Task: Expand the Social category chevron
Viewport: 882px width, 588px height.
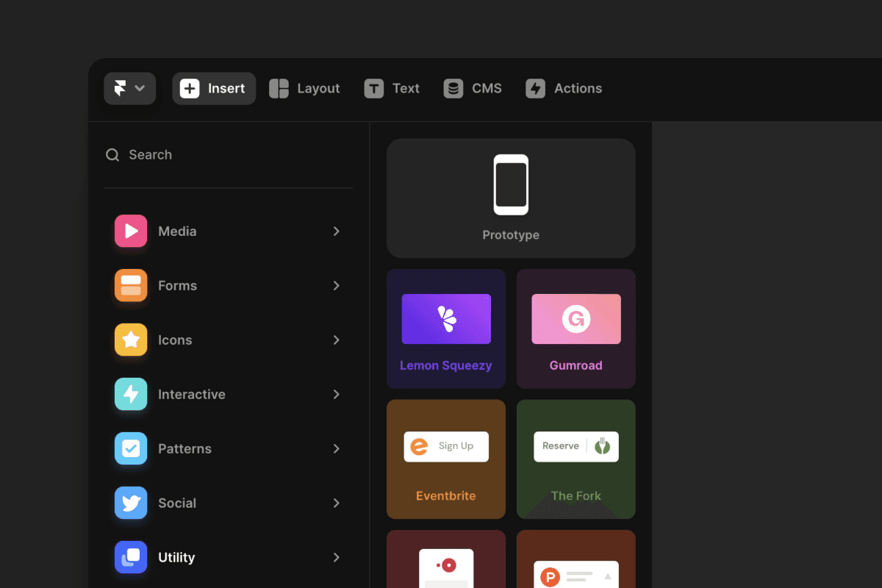Action: [x=337, y=503]
